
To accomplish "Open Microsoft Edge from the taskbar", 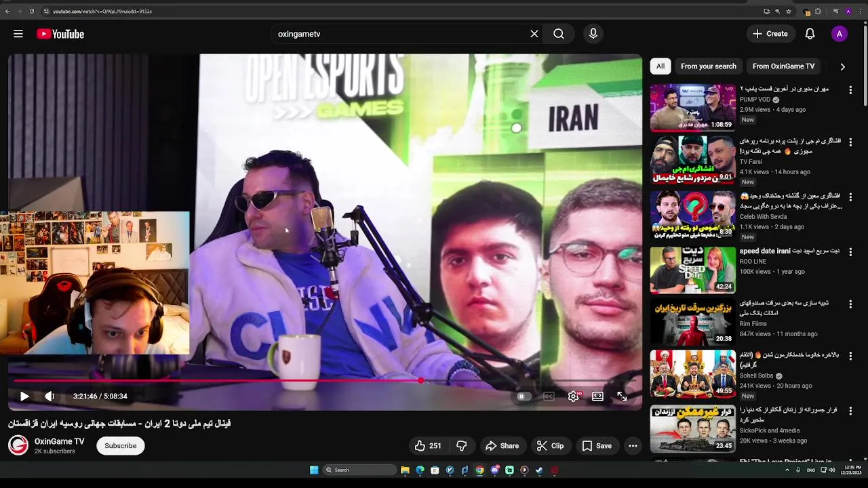I will tap(420, 470).
